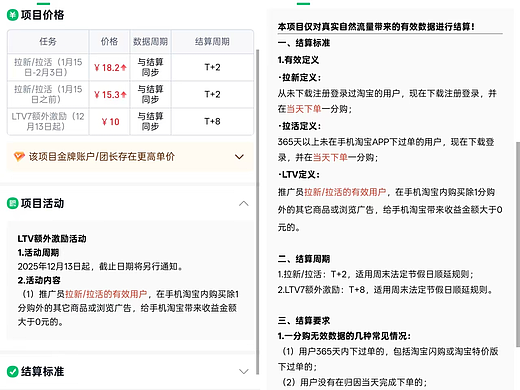The image size is (520, 390).
Task: Click the ·LTV定义: label
Action: [299, 175]
